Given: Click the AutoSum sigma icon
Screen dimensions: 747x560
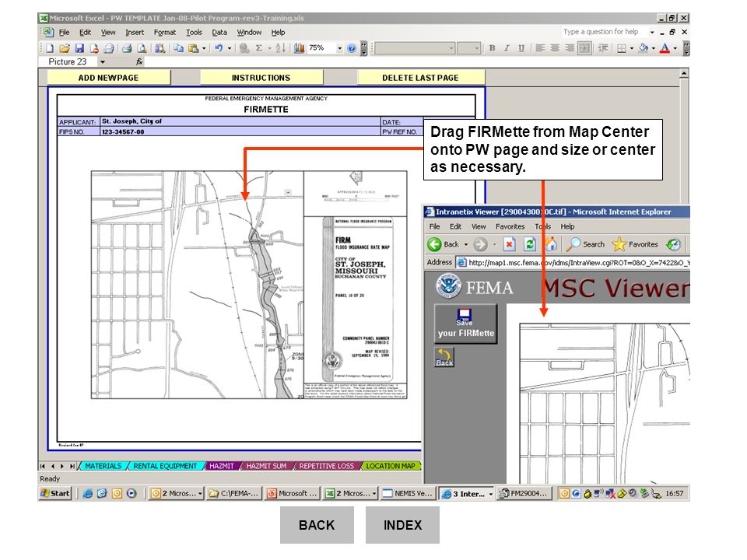Looking at the screenshot, I should point(258,48).
